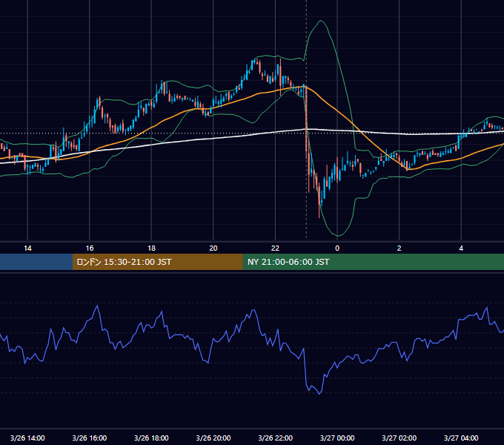Click the 3/26 18:00 date label
Viewport: 504px width, 445px height.
(151, 438)
